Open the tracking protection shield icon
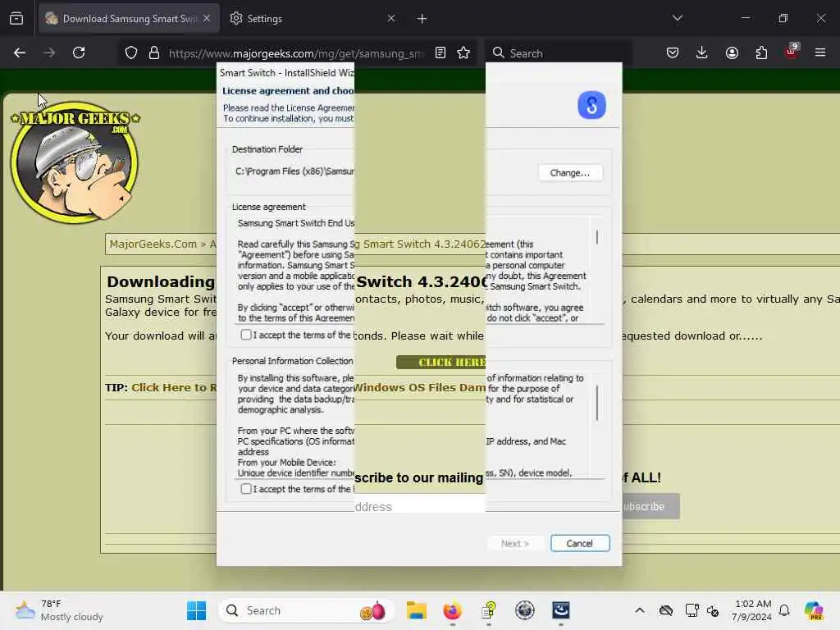Viewport: 840px width, 630px height. pyautogui.click(x=131, y=52)
